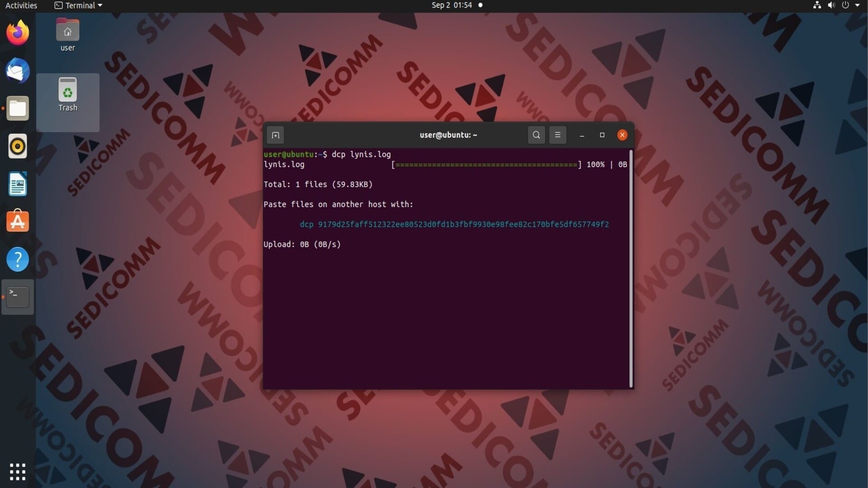Click the lynis.log progress bar
Screen dimensions: 868x488
(x=486, y=164)
